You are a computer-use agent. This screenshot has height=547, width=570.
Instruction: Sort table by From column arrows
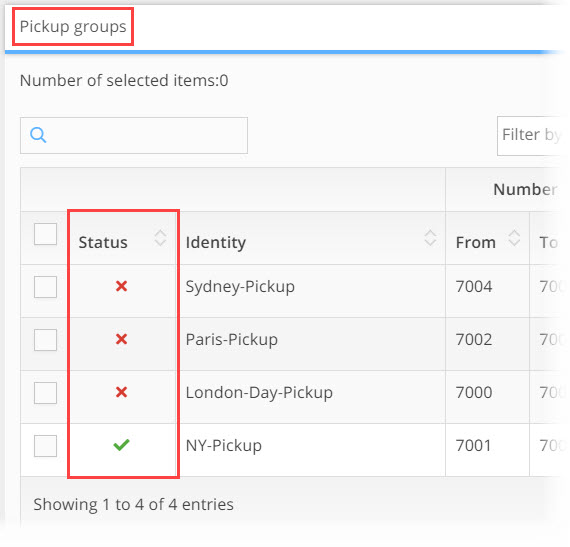(514, 238)
